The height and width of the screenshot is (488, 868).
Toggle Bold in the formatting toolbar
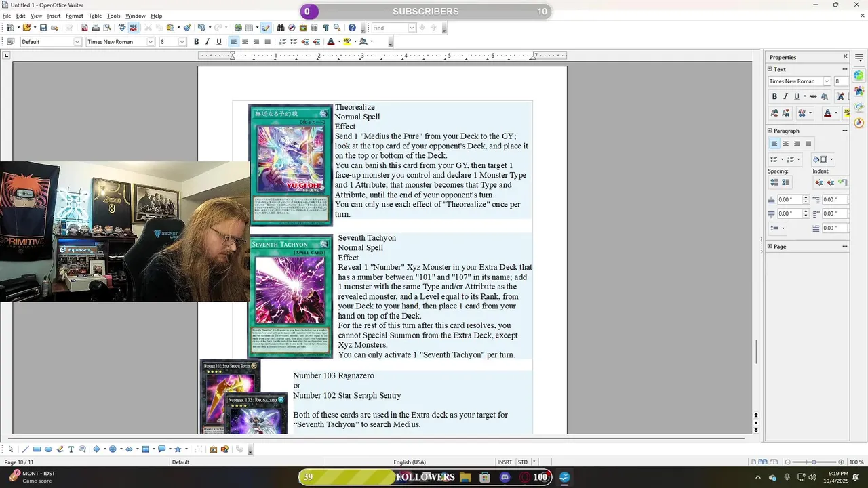[197, 42]
